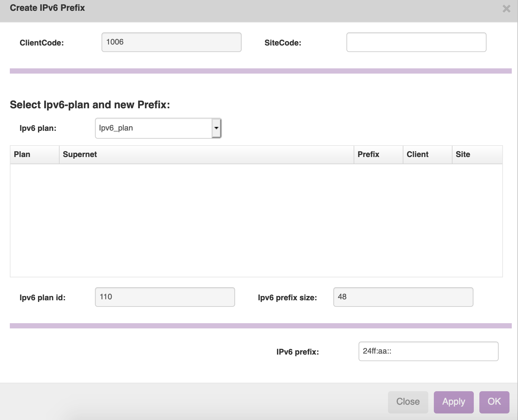Viewport: 518px width, 420px height.
Task: Click the SiteCode label
Action: [x=283, y=43]
